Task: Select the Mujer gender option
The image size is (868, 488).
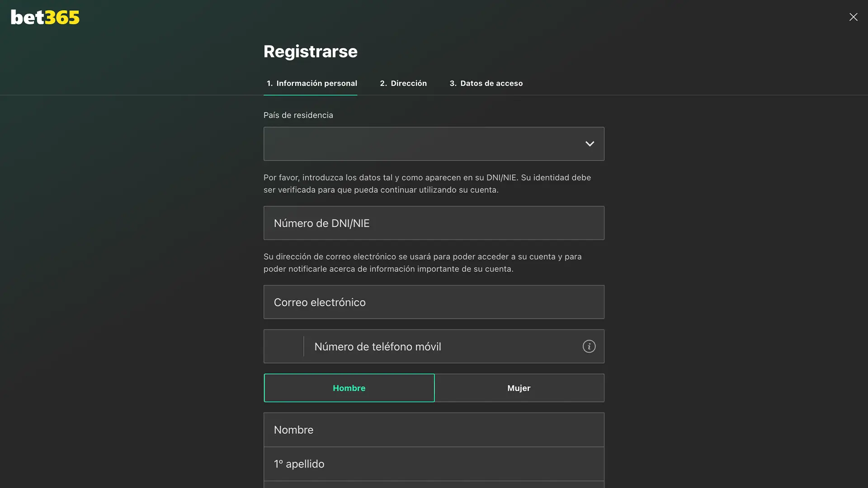Action: 519,388
